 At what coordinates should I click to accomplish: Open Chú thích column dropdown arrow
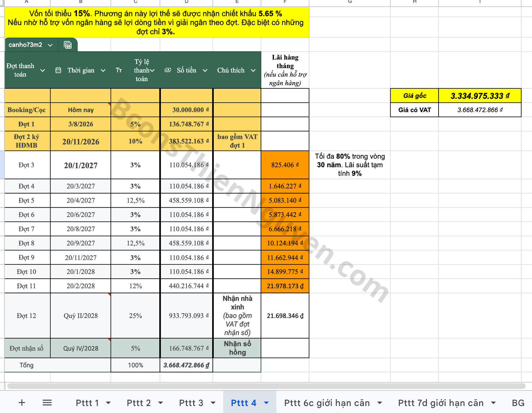(253, 70)
